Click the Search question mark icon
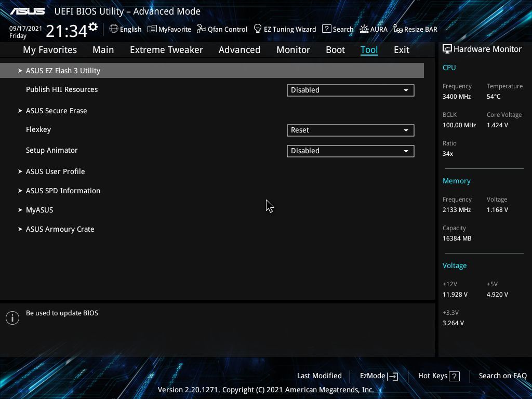This screenshot has height=399, width=532. [326, 29]
